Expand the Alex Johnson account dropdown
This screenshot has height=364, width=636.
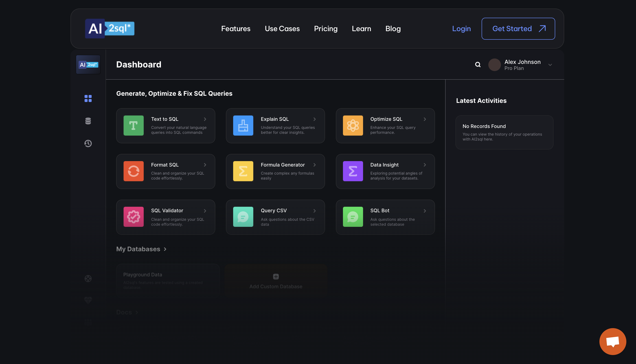pos(550,65)
